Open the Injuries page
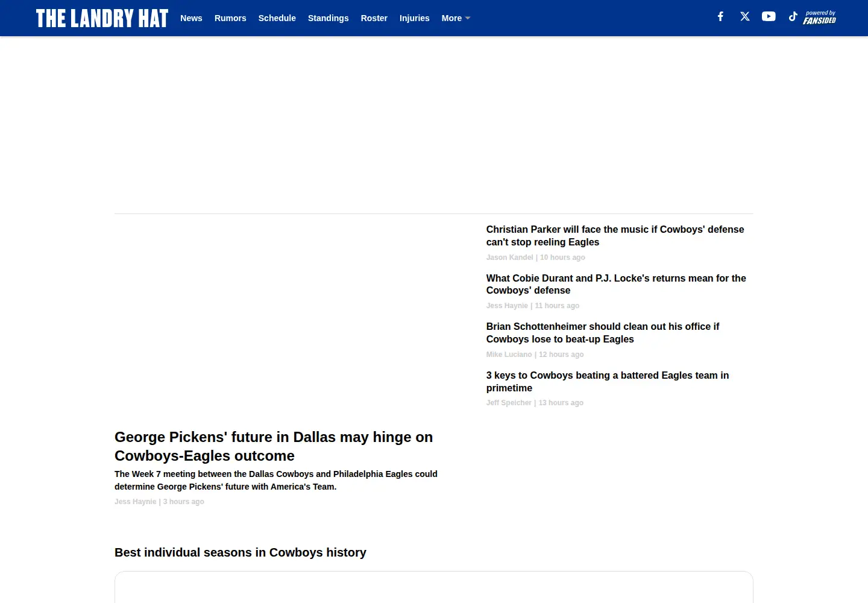 [x=414, y=18]
